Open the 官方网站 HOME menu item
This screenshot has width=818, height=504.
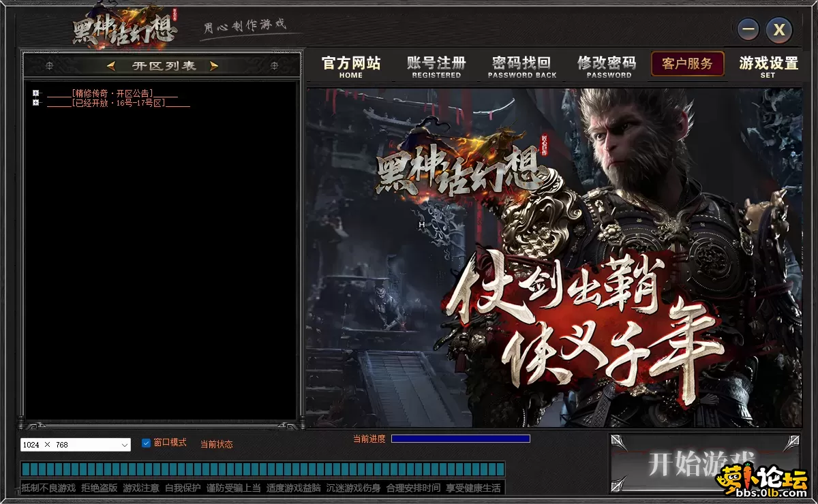(351, 67)
